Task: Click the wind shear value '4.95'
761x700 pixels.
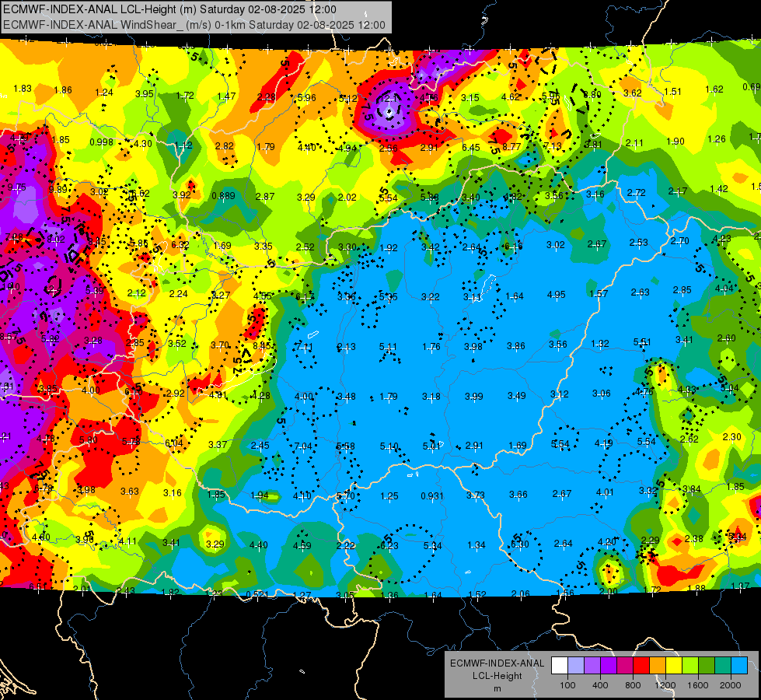Action: [x=557, y=294]
